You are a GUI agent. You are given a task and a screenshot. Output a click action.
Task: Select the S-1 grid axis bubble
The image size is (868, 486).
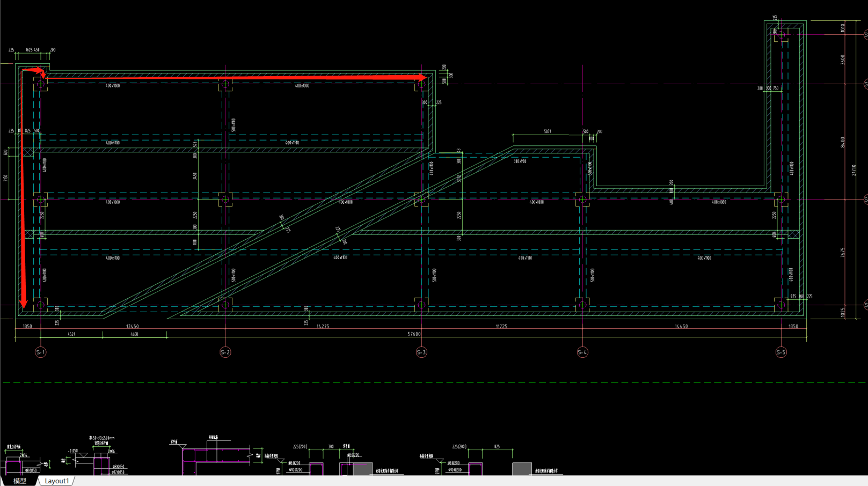(40, 352)
